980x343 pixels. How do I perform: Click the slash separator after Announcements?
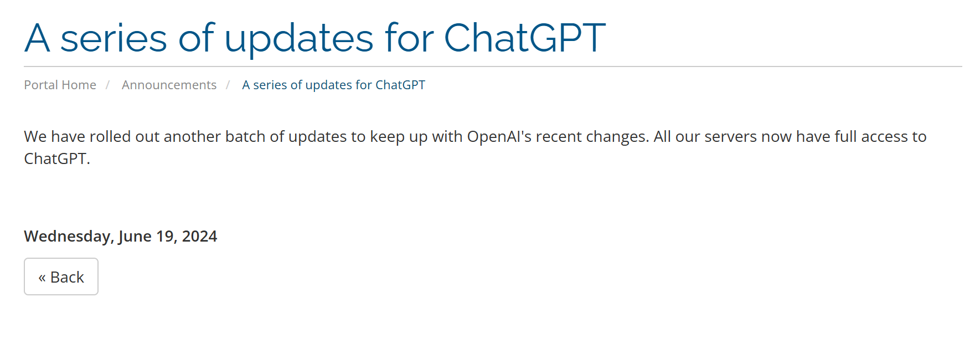coord(228,85)
